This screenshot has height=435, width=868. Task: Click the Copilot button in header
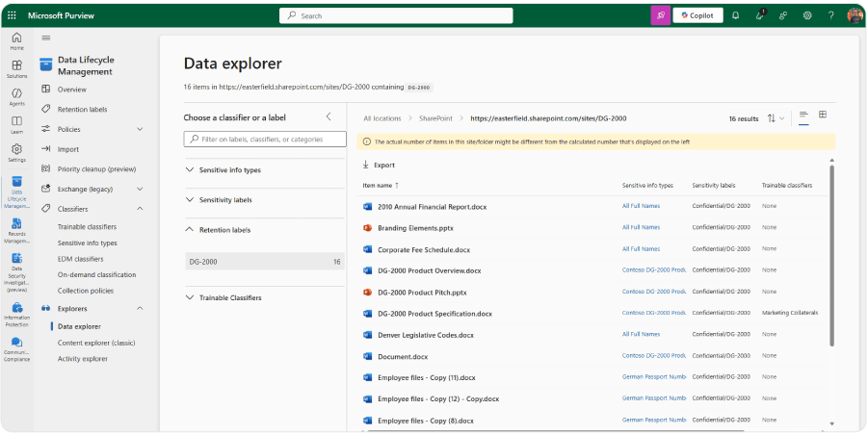coord(698,15)
